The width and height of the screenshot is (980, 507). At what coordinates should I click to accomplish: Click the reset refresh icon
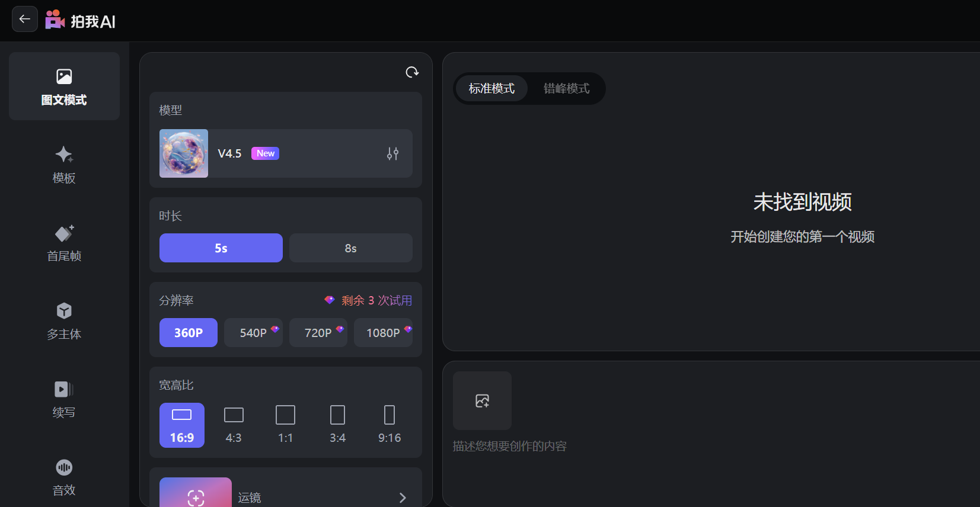(x=412, y=72)
